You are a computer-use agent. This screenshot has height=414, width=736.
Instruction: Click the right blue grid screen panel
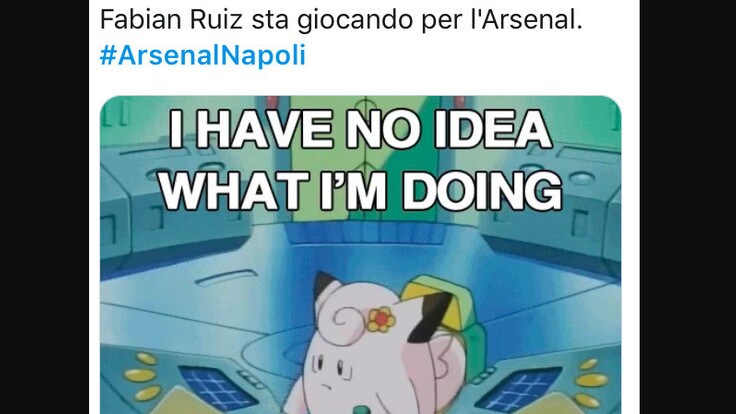point(519,389)
